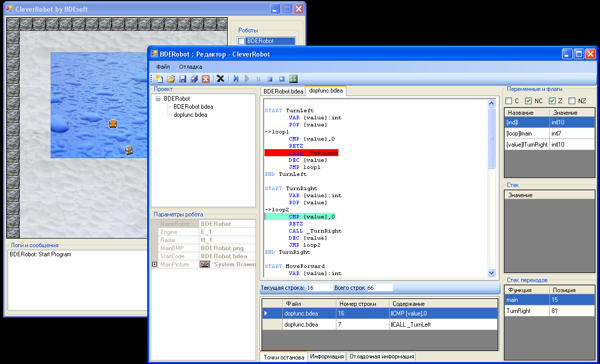Open the Отладка menu

pos(191,67)
